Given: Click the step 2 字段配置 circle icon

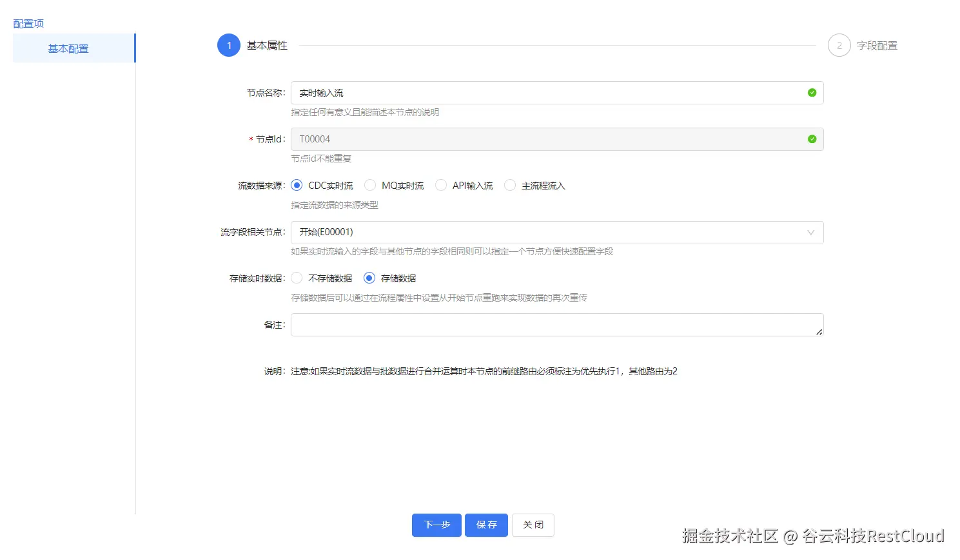Looking at the screenshot, I should [839, 45].
